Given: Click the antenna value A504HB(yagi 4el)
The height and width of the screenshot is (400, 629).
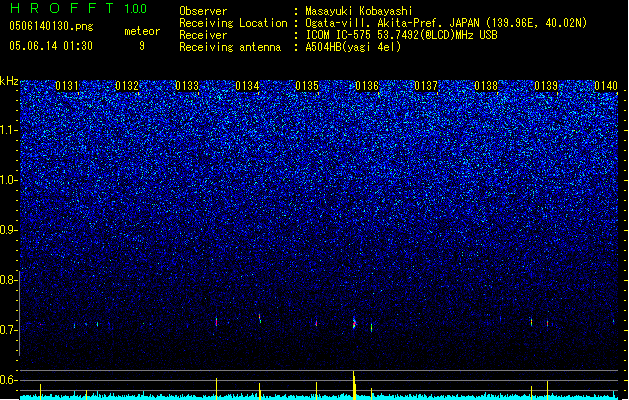Looking at the screenshot, I should (353, 47).
